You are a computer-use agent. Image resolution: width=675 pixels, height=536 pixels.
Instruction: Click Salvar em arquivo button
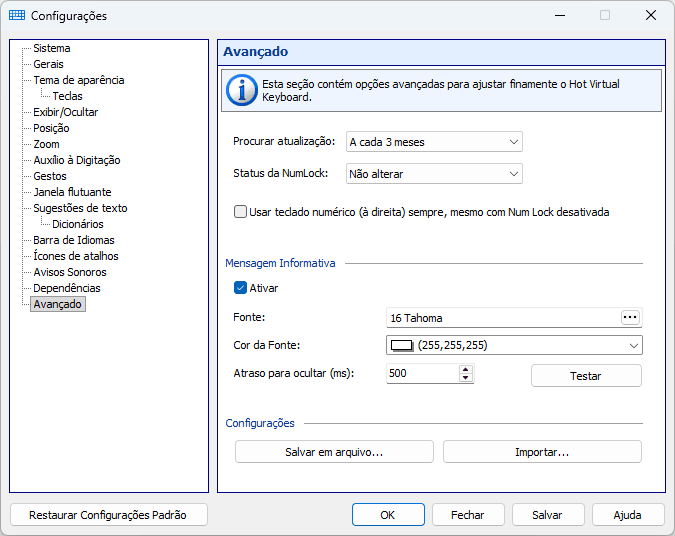[x=334, y=452]
